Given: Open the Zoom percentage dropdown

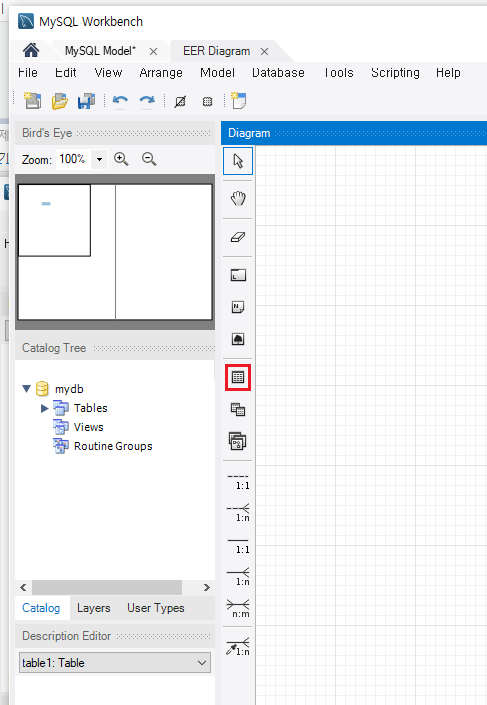Looking at the screenshot, I should tap(99, 159).
